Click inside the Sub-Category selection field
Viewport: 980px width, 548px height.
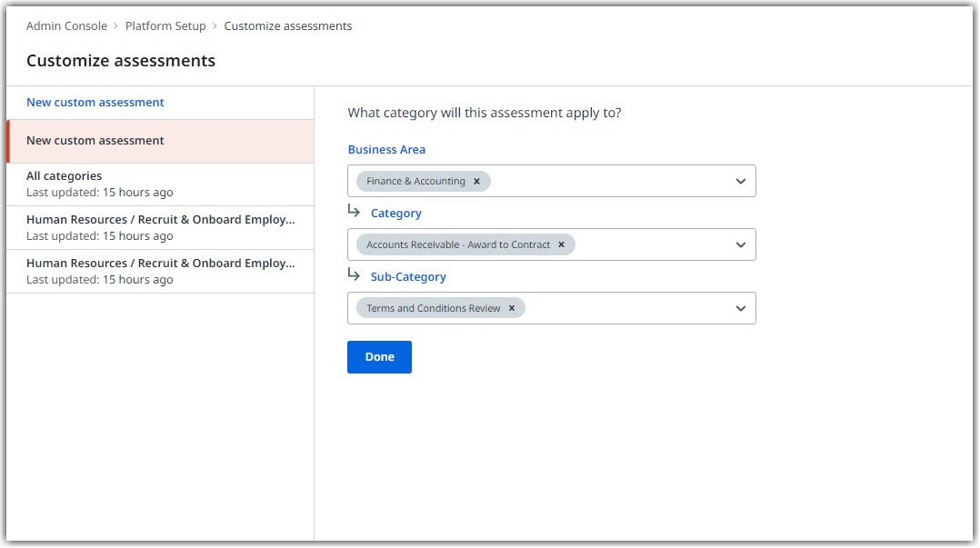pos(627,309)
